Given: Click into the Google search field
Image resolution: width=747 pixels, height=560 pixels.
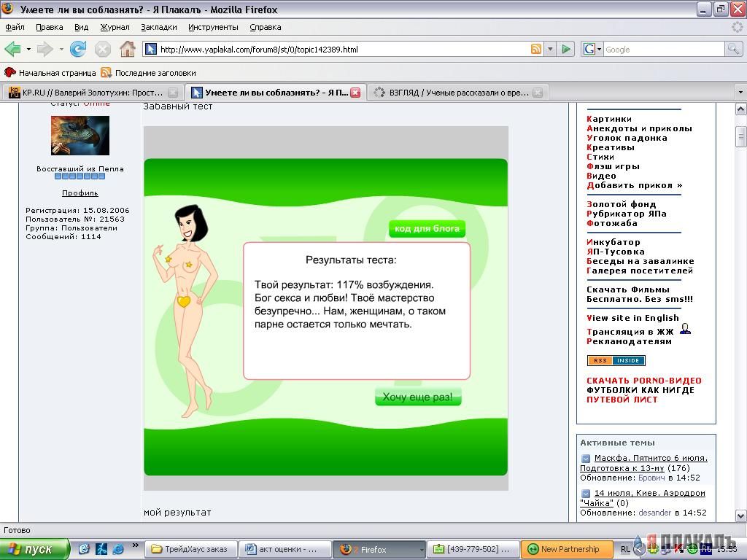Looking at the screenshot, I should 664,50.
